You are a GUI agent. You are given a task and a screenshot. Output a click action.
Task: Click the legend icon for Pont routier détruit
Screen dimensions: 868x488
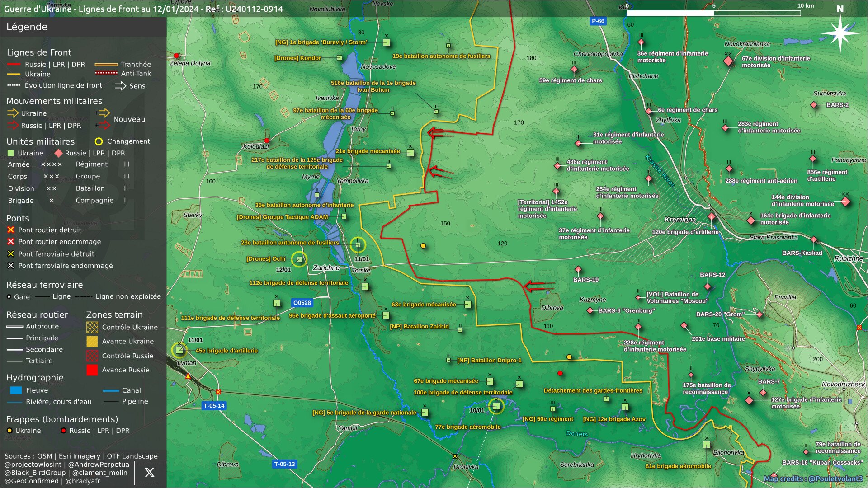pos(11,230)
